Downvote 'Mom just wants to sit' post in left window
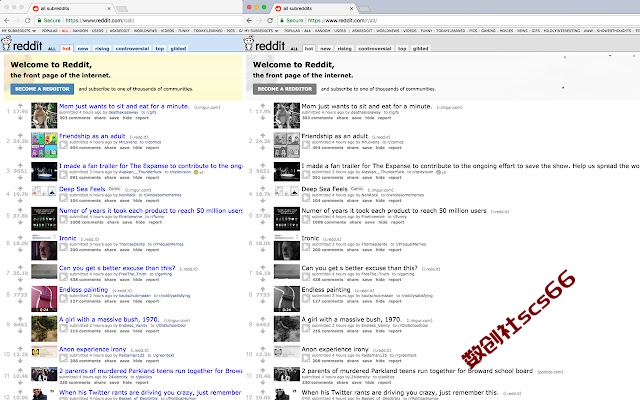Screen dimensions: 640x400 (x=20, y=118)
